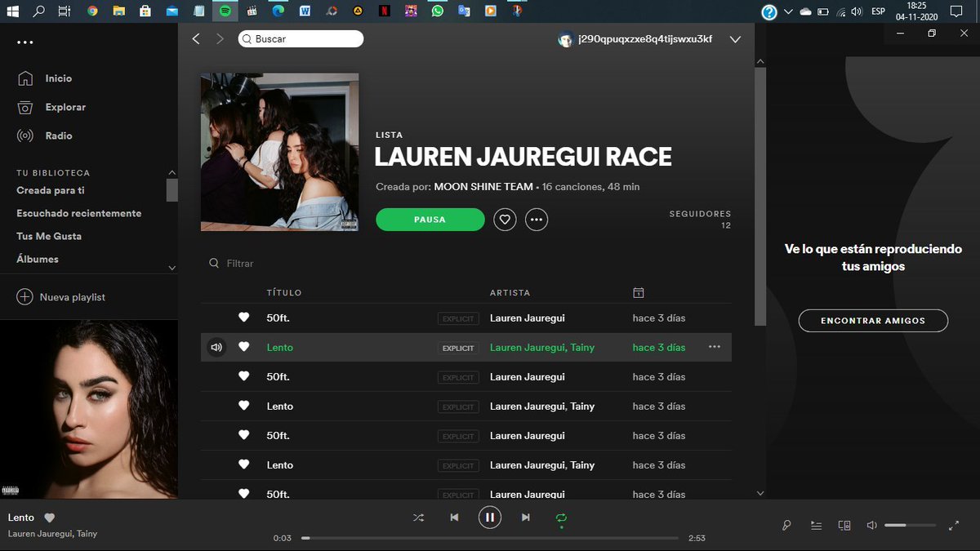The image size is (980, 551).
Task: Toggle the repeat mode button
Action: 562,518
